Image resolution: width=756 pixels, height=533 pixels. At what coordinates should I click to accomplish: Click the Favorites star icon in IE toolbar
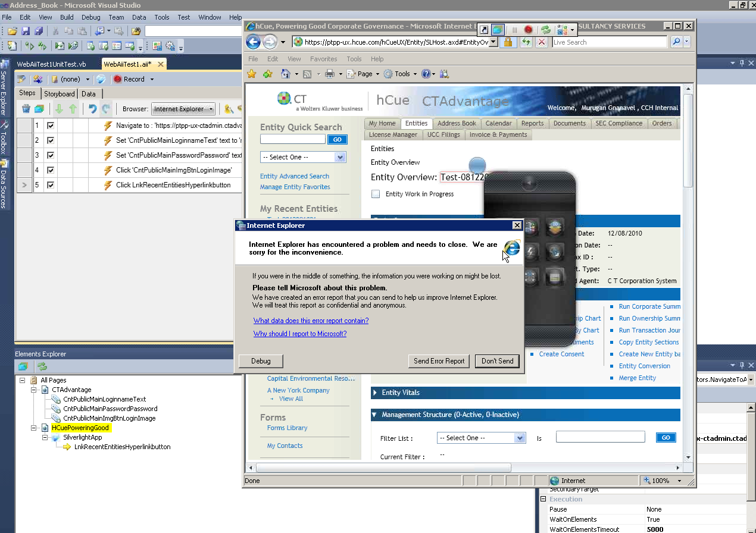[x=252, y=74]
